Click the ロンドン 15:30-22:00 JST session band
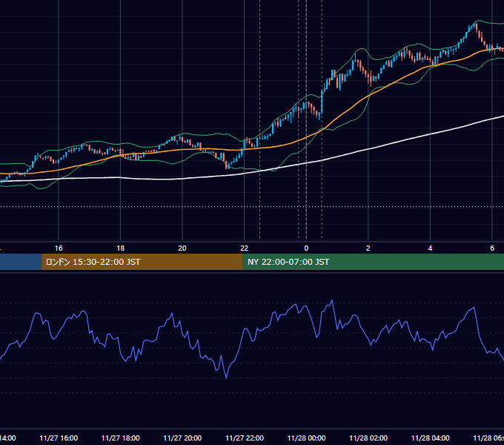The height and width of the screenshot is (445, 504). [142, 262]
